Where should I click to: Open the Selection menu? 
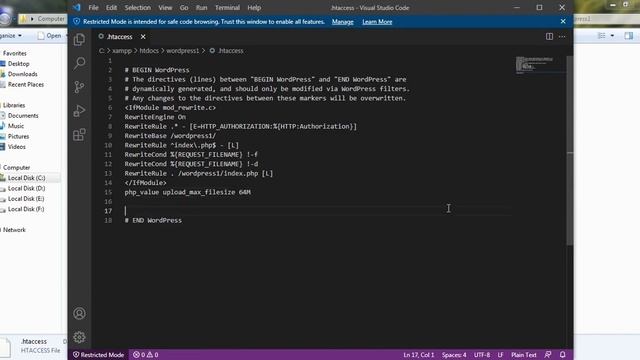138,7
